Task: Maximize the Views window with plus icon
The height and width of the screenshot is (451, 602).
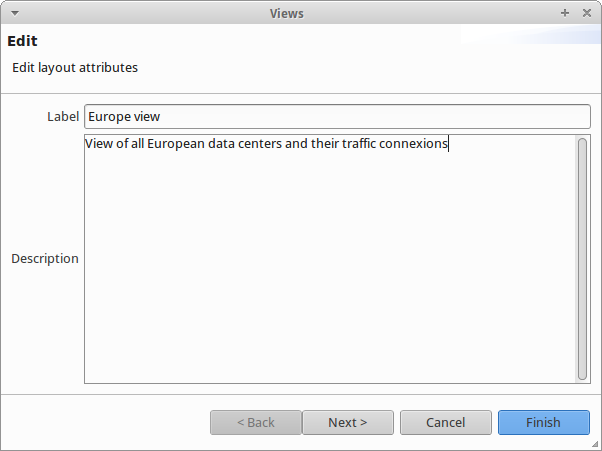Action: click(x=565, y=13)
